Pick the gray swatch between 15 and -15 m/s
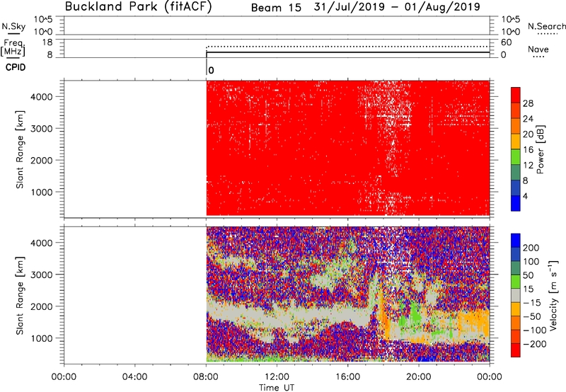 (516, 295)
